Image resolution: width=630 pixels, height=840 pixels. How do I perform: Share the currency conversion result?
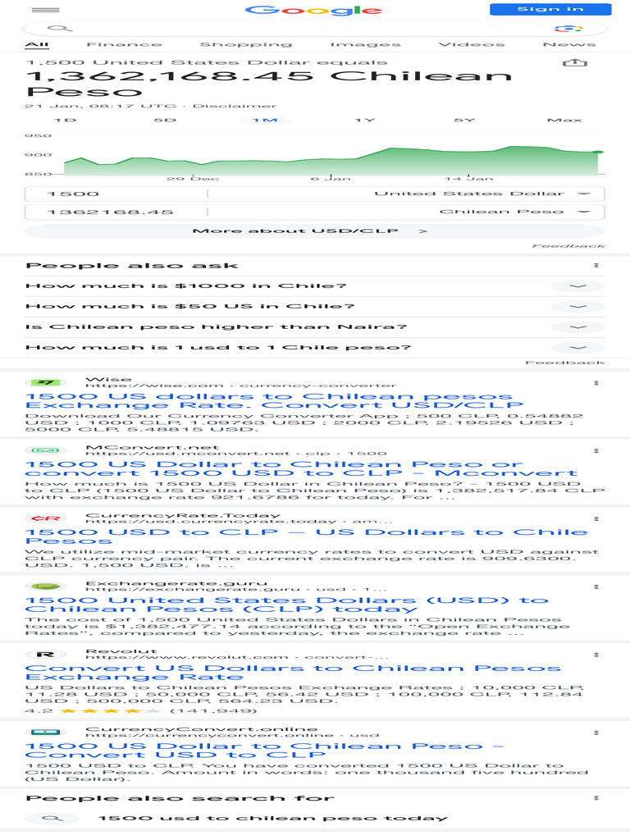click(575, 63)
